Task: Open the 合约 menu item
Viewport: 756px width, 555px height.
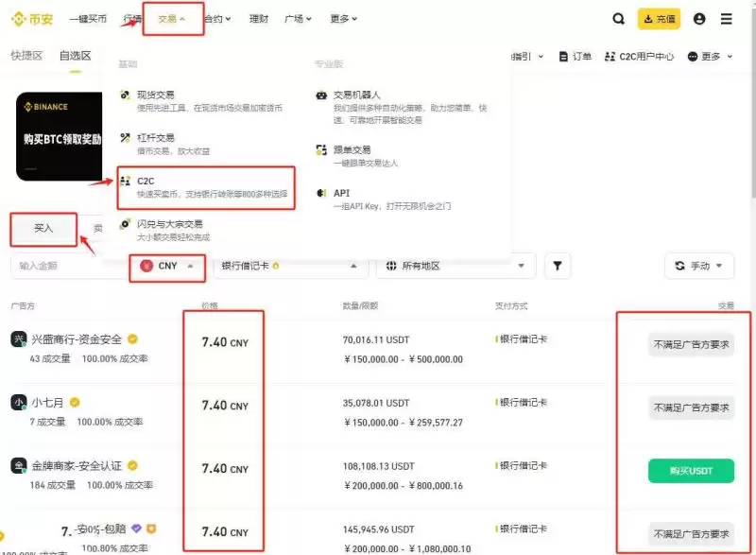Action: pyautogui.click(x=215, y=18)
